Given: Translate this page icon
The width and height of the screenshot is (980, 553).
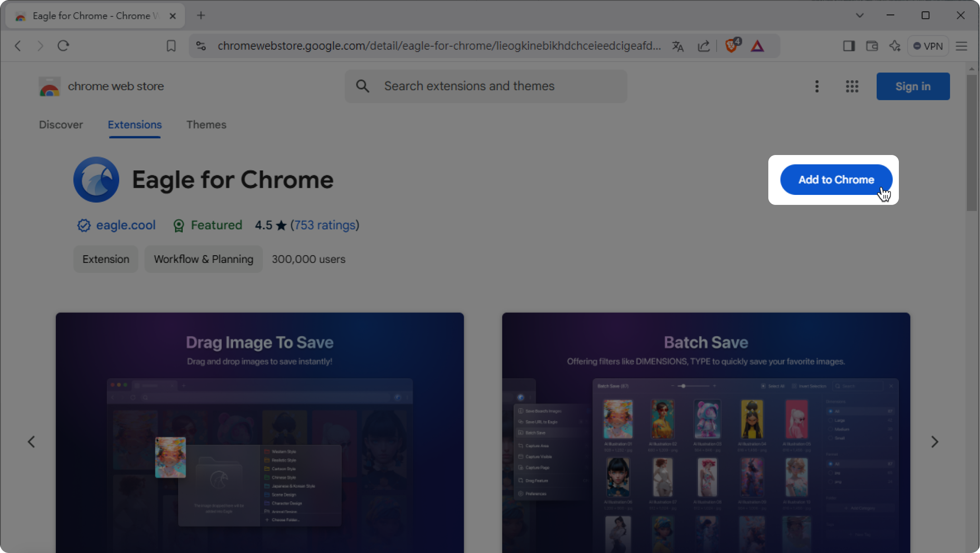Looking at the screenshot, I should (x=678, y=46).
